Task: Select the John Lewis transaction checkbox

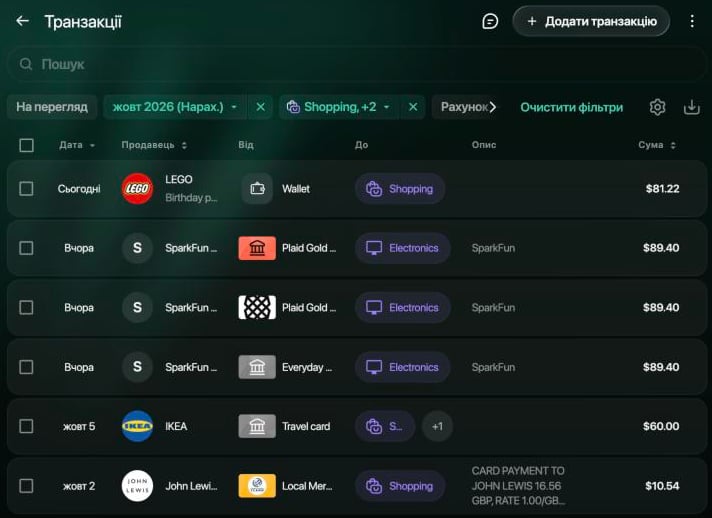Action: 26,486
